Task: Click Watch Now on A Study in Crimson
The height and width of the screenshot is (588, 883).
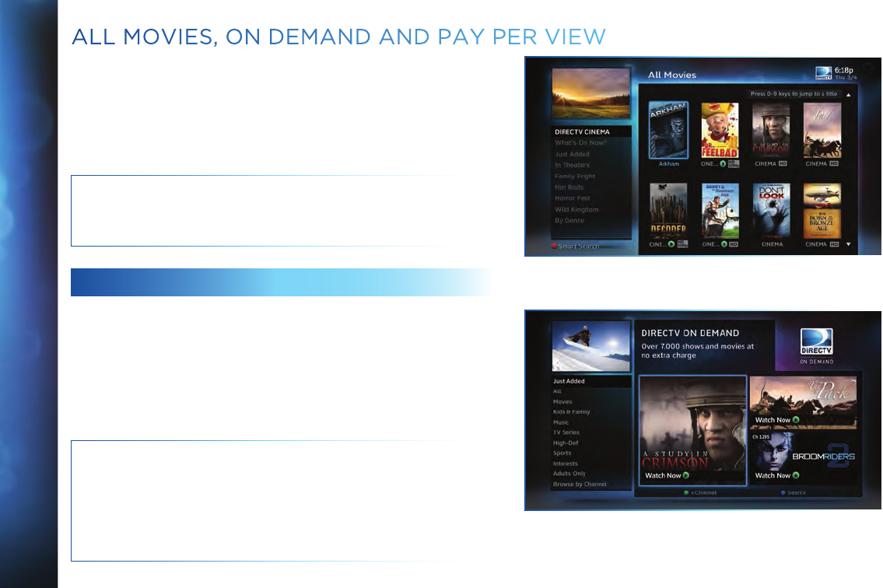Action: click(x=667, y=475)
